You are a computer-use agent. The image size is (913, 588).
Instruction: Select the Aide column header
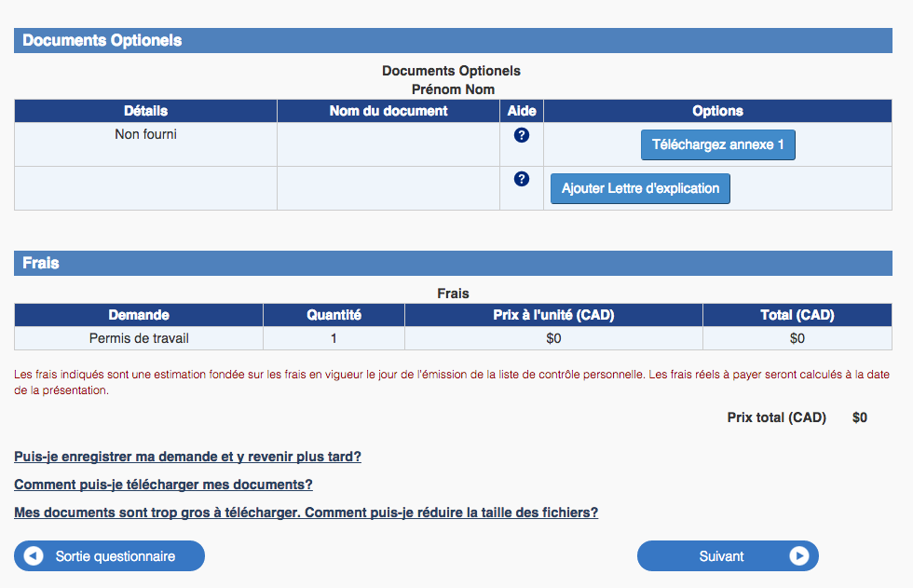tap(522, 111)
